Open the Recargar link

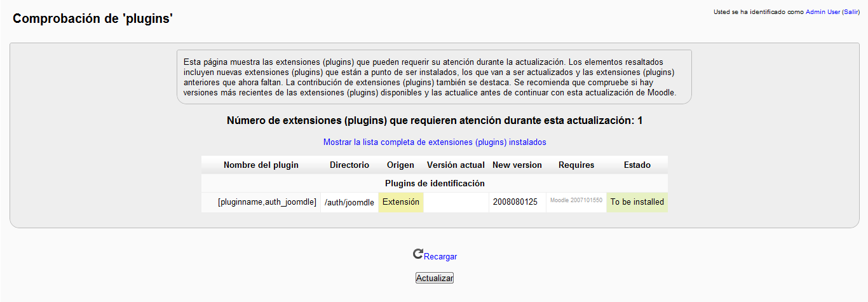tap(440, 257)
